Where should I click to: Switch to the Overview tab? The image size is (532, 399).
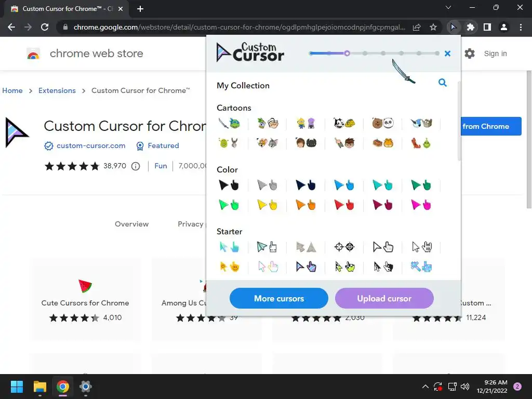131,224
